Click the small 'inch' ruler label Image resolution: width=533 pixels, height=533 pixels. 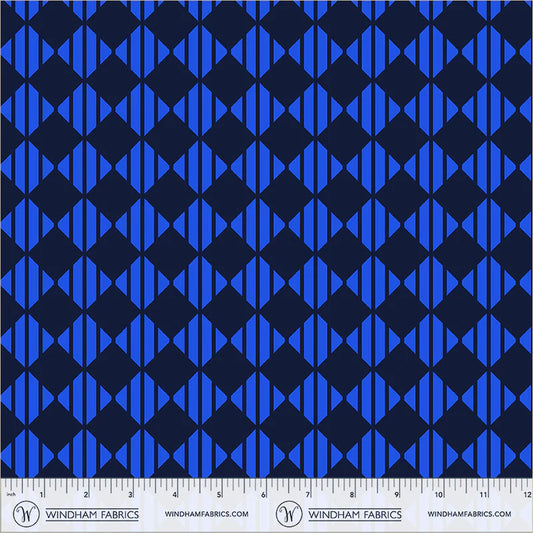point(12,494)
